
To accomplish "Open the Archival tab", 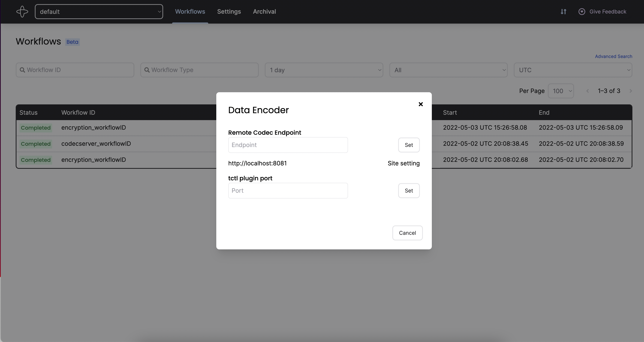I will (264, 11).
